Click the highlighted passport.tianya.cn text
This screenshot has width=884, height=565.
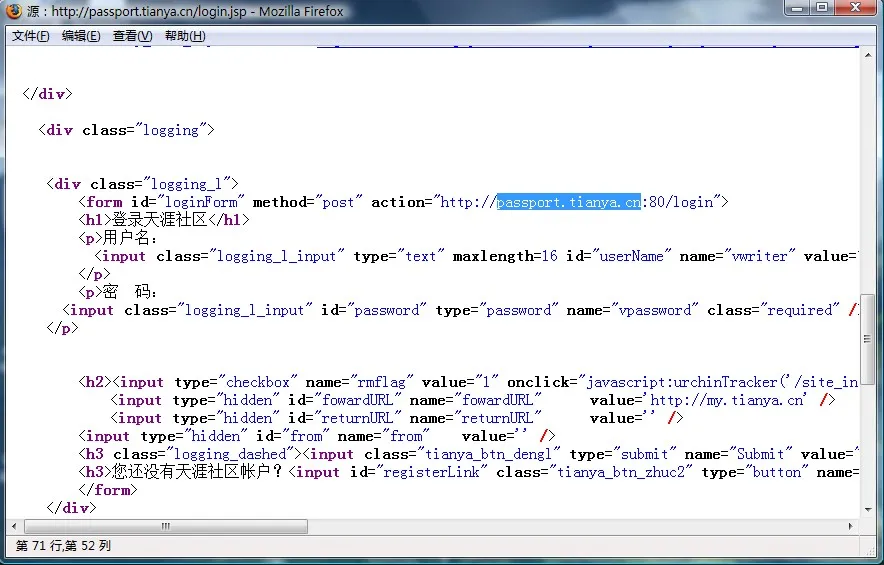pos(569,202)
